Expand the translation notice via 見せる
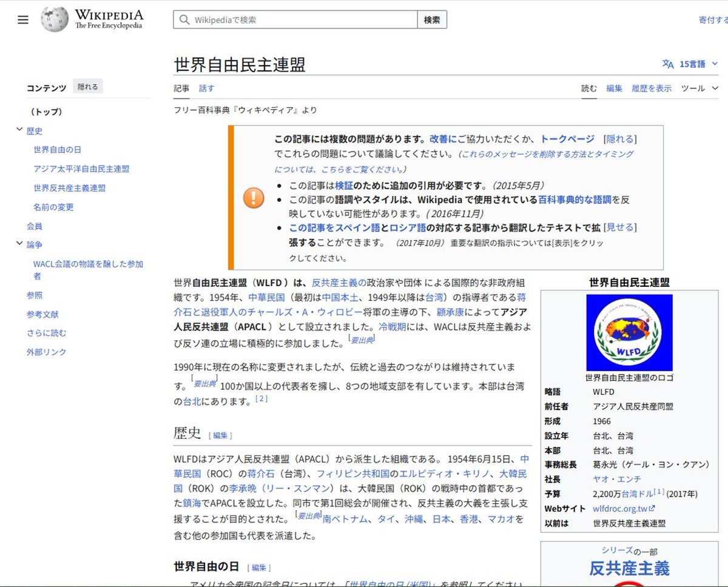 619,227
